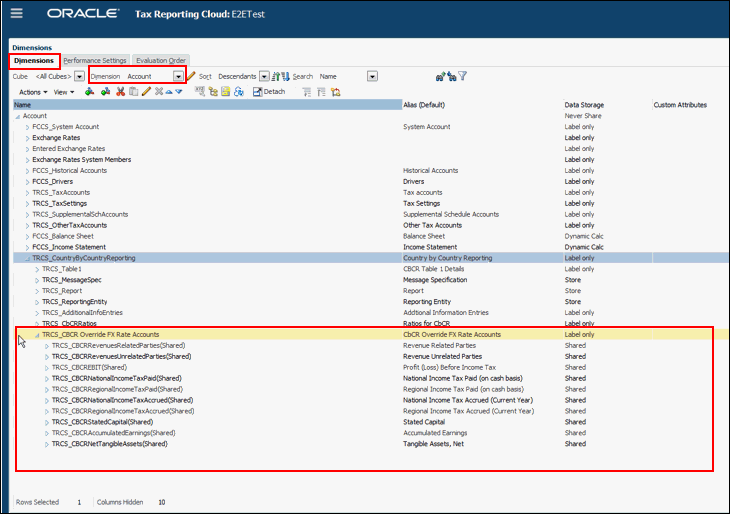Image resolution: width=730 pixels, height=514 pixels.
Task: Open the Descendants sort dropdown
Action: coord(264,76)
